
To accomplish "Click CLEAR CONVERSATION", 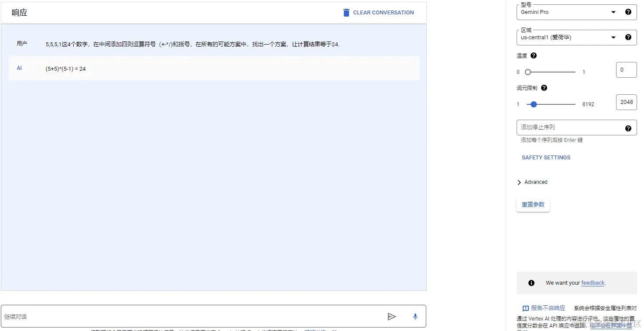I will point(383,12).
